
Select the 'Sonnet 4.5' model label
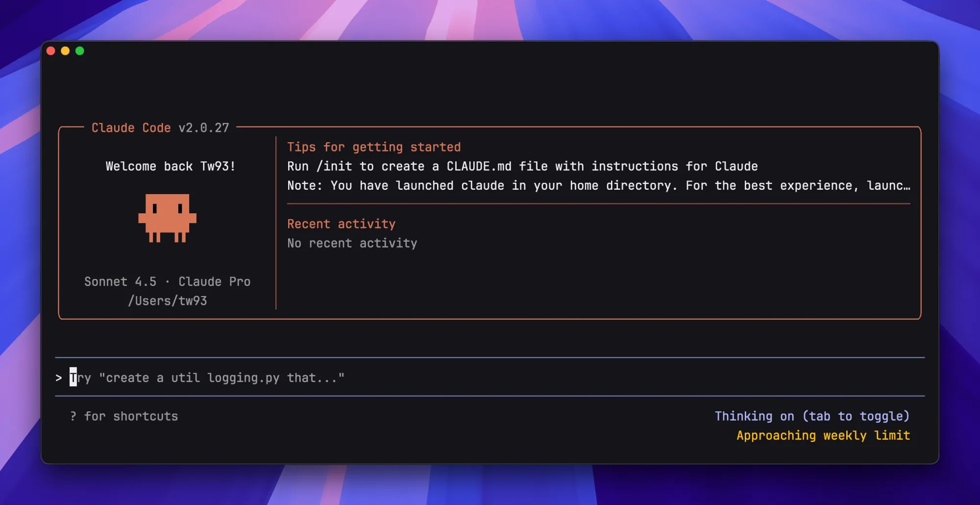[x=120, y=281]
